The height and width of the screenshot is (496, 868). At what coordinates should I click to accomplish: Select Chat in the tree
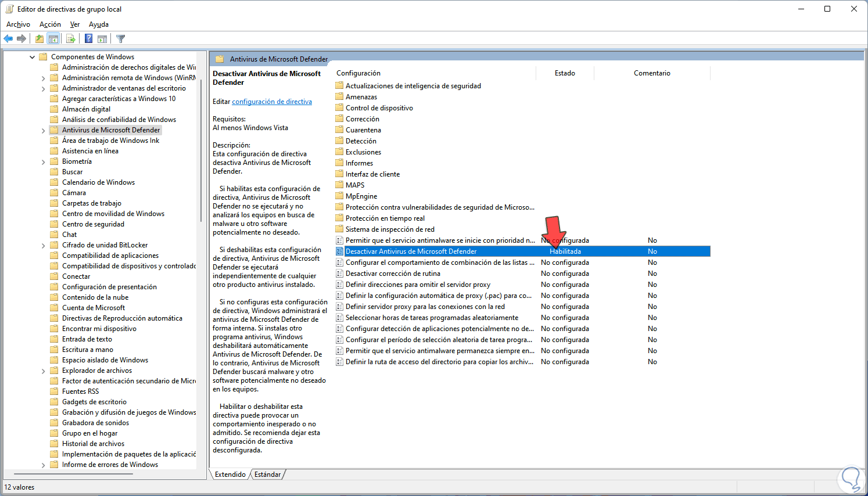click(x=69, y=235)
